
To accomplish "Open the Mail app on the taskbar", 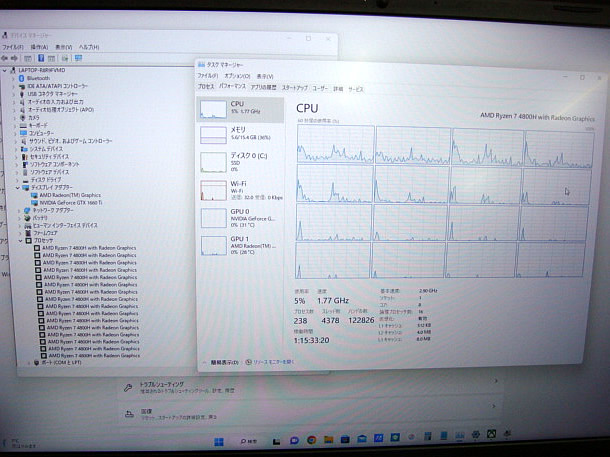I will pyautogui.click(x=362, y=439).
